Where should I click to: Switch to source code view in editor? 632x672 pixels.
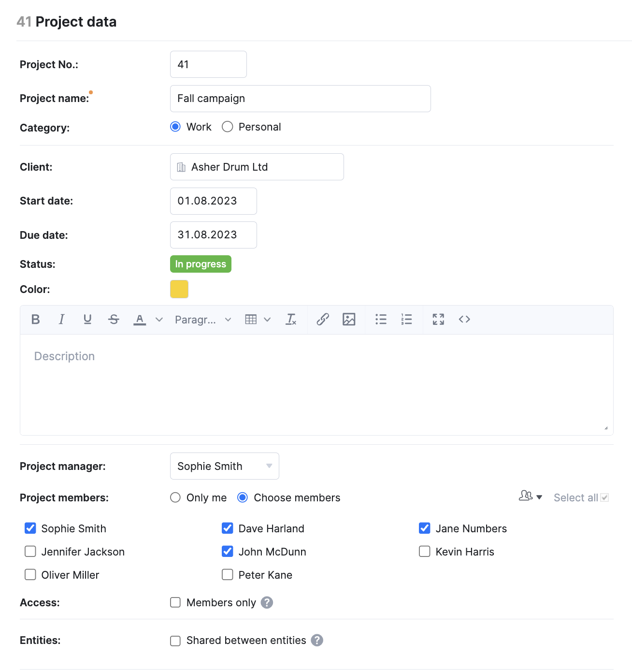point(464,319)
